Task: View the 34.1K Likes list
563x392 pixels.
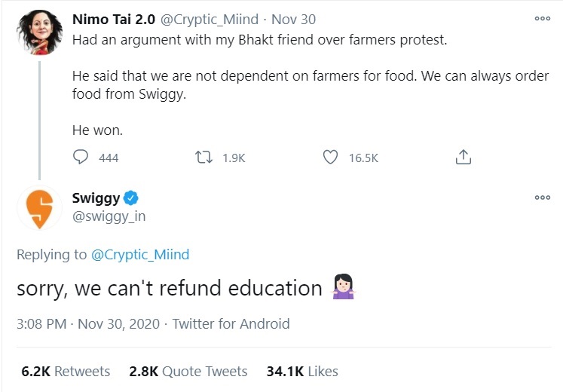Action: (x=302, y=372)
